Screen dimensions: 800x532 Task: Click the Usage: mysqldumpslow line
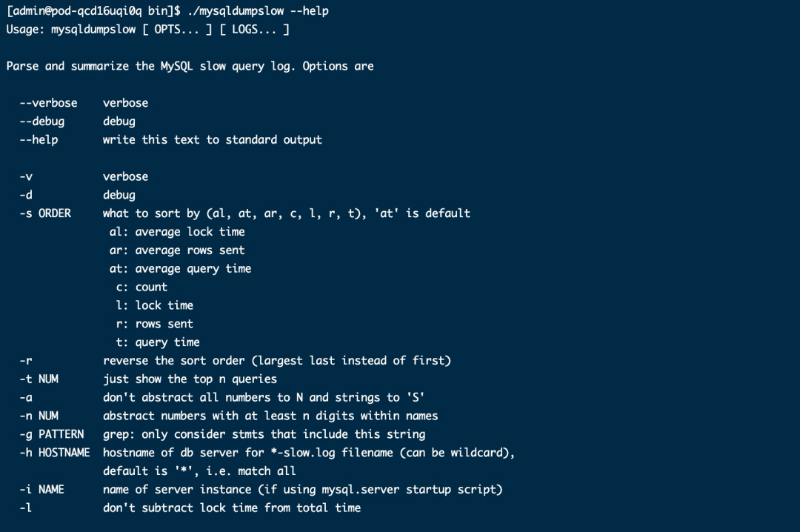click(148, 29)
